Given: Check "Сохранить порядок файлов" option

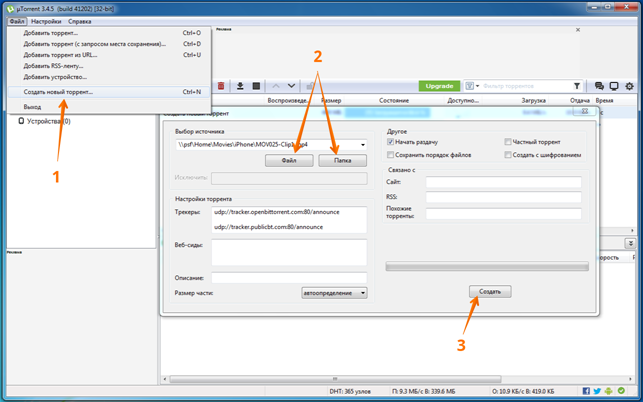Looking at the screenshot, I should click(390, 155).
